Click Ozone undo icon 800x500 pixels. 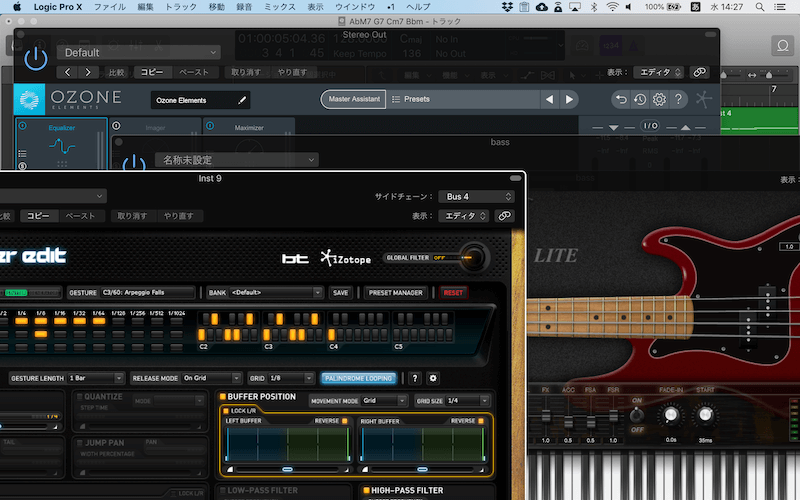[x=621, y=99]
